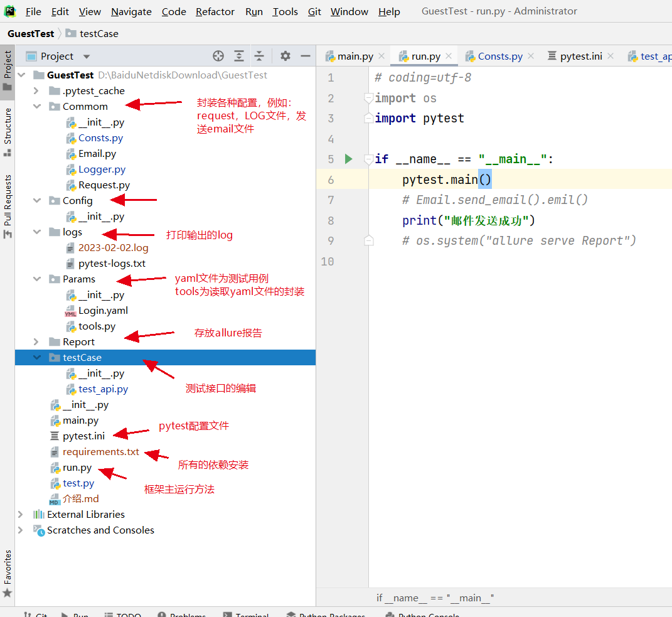Close the run.py editor tab
Screen dimensions: 672x617
tap(449, 56)
